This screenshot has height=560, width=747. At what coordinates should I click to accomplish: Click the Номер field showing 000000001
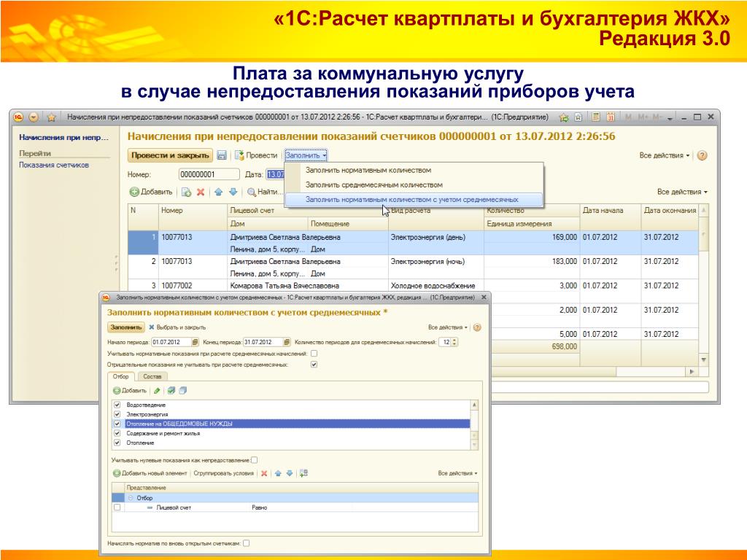tap(209, 174)
